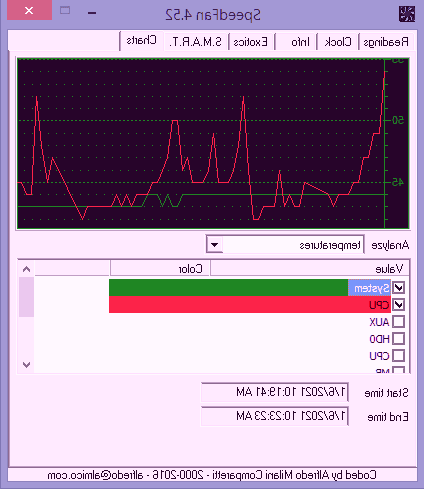Screen dimensions: 424x489
Task: Click the sensor list scrollbar thumb
Action: tap(26, 297)
